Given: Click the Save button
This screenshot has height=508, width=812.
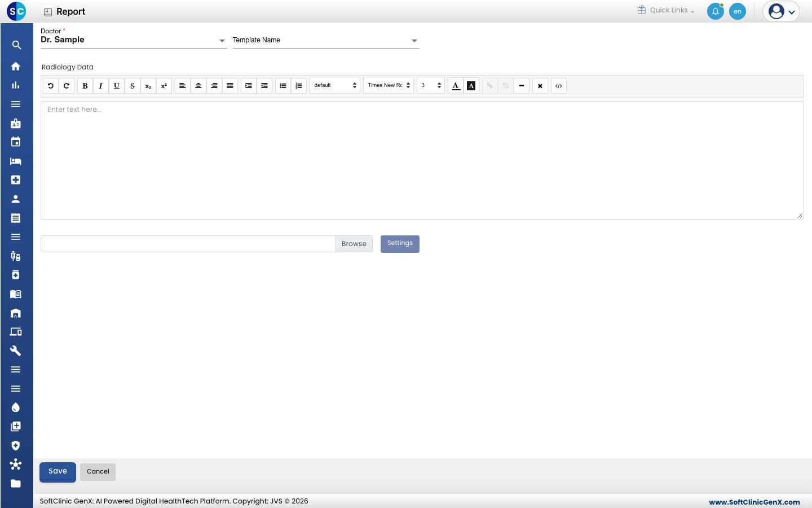Looking at the screenshot, I should 58,472.
